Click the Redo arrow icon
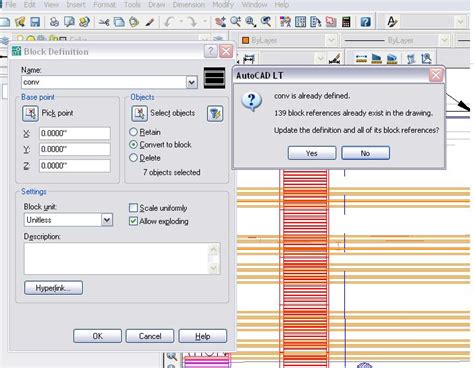 coord(192,22)
